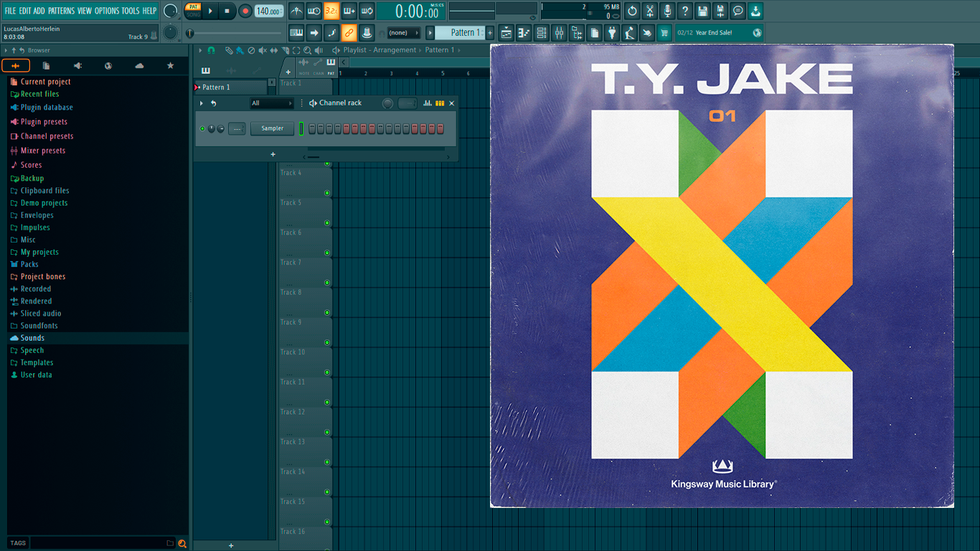Viewport: 980px width, 551px height.
Task: Toggle the first step of the Sampler sequencer
Action: coord(312,129)
